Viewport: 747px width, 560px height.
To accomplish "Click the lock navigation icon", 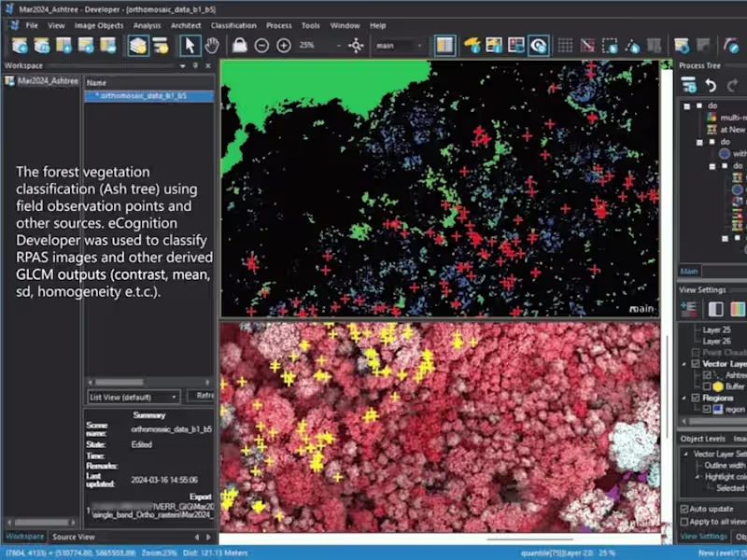I will pyautogui.click(x=239, y=44).
